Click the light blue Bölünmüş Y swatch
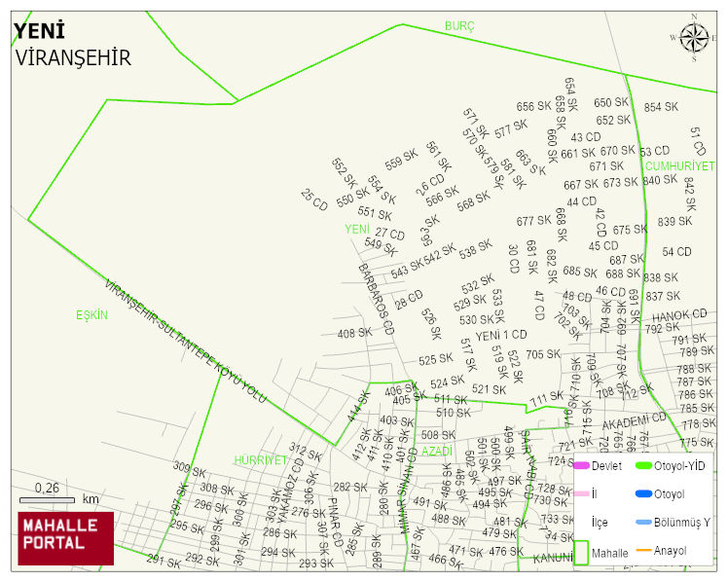The width and height of the screenshot is (728, 582). click(643, 523)
